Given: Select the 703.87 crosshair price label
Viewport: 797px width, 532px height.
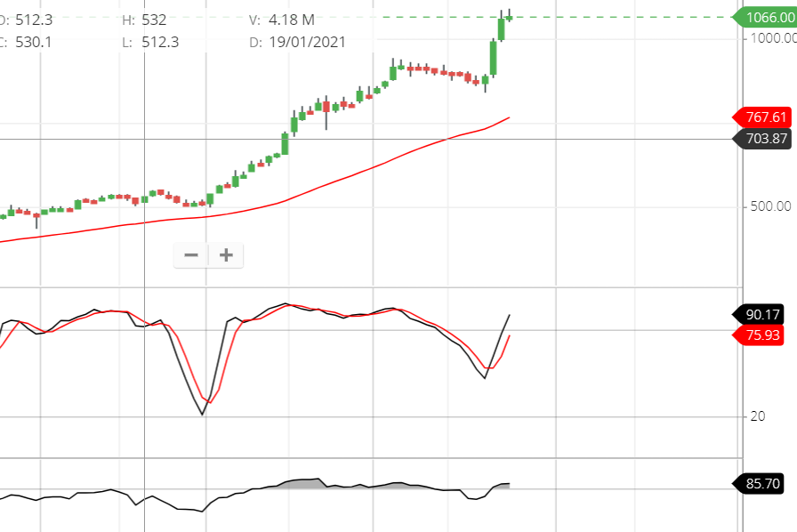Looking at the screenshot, I should click(762, 139).
